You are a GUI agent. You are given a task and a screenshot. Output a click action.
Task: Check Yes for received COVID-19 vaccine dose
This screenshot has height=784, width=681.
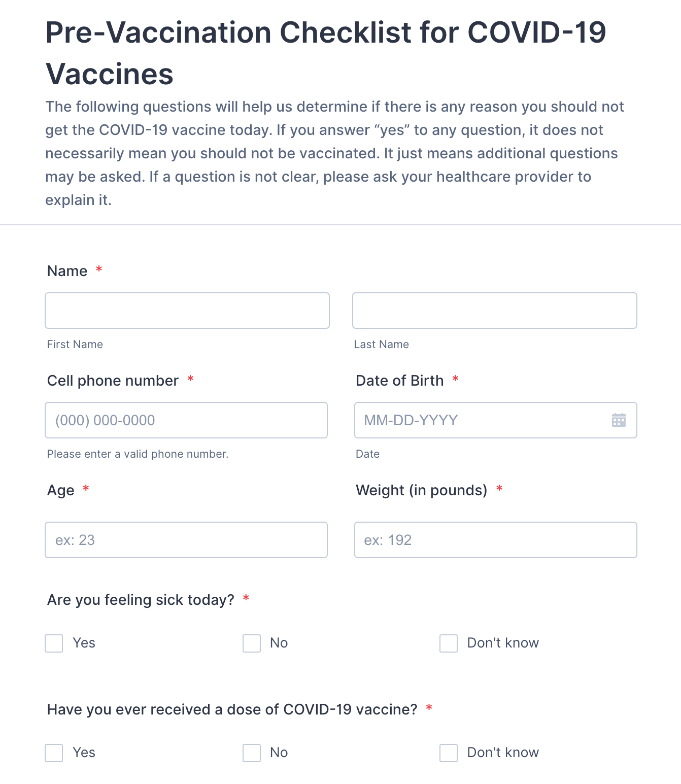(54, 753)
